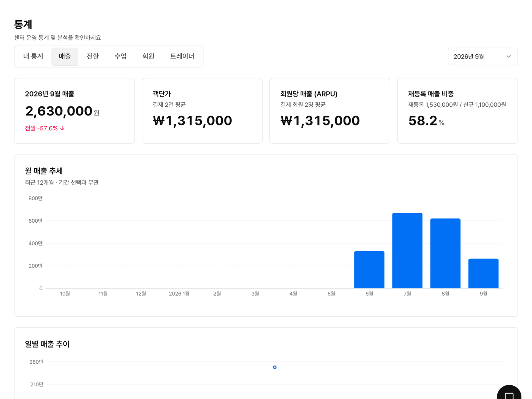532x399 pixels.
Task: Open the 2026년 9월 period dropdown
Action: (x=483, y=57)
